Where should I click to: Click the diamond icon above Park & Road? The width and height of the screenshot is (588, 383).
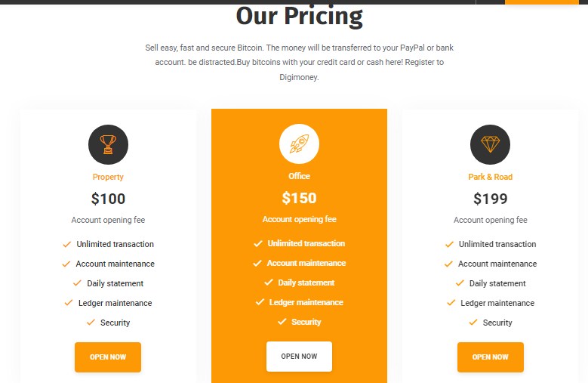point(490,144)
